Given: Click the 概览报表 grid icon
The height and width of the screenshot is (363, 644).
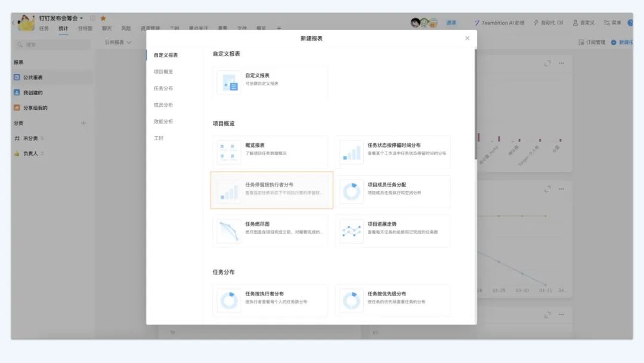Looking at the screenshot, I should pos(228,152).
